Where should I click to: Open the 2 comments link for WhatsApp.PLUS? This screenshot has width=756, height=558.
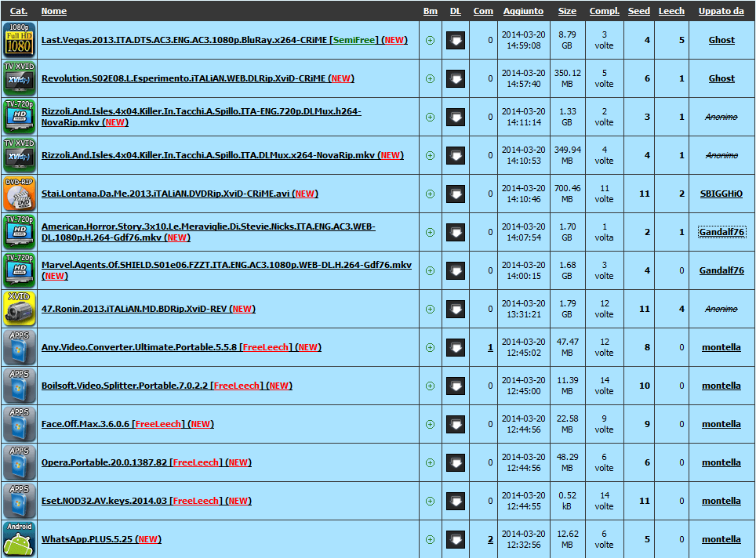pyautogui.click(x=490, y=540)
